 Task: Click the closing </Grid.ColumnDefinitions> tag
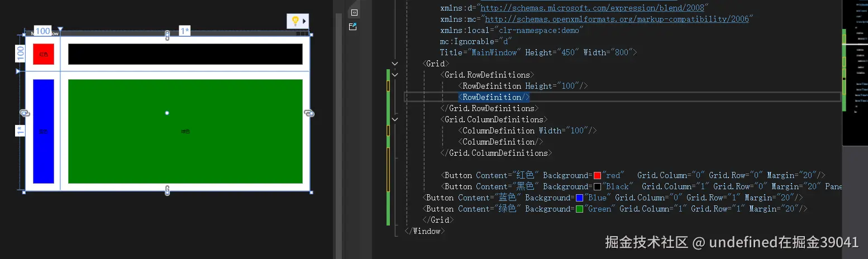[496, 153]
